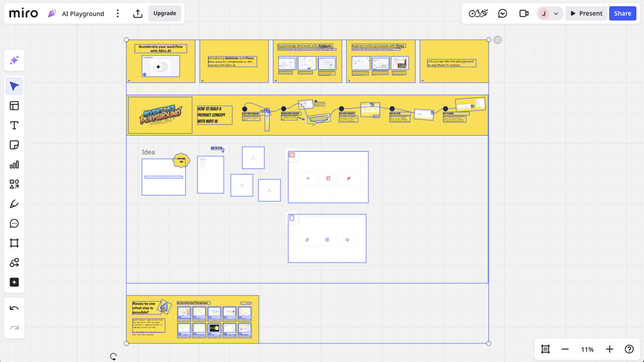
Task: Open the comments and activity panel icon
Action: point(503,14)
